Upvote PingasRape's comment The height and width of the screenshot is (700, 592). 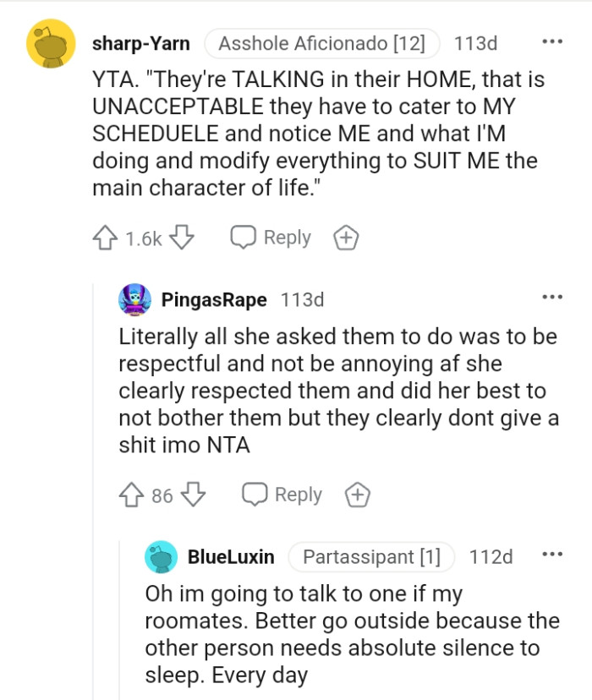click(133, 495)
